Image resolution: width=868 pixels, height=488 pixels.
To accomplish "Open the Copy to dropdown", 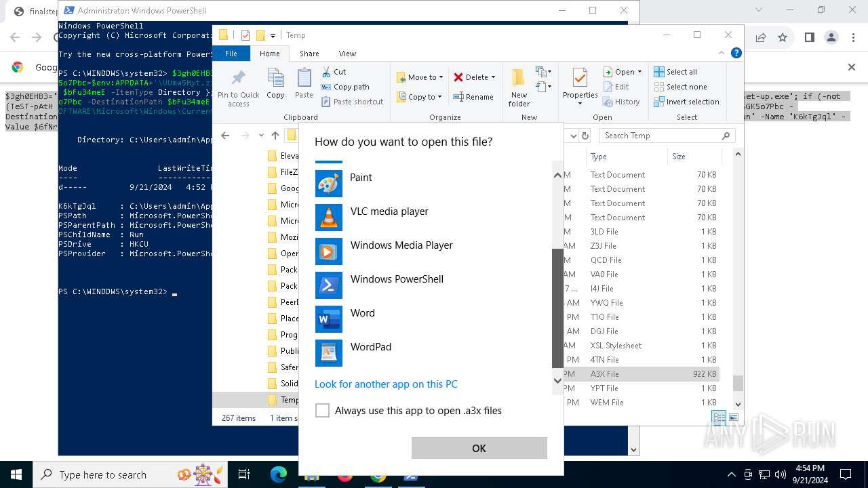I will point(420,97).
